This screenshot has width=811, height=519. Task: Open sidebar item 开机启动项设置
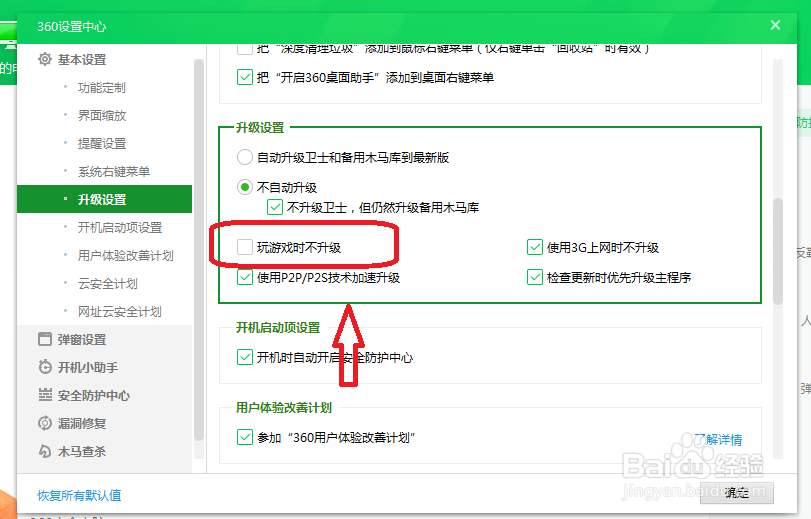tap(120, 227)
